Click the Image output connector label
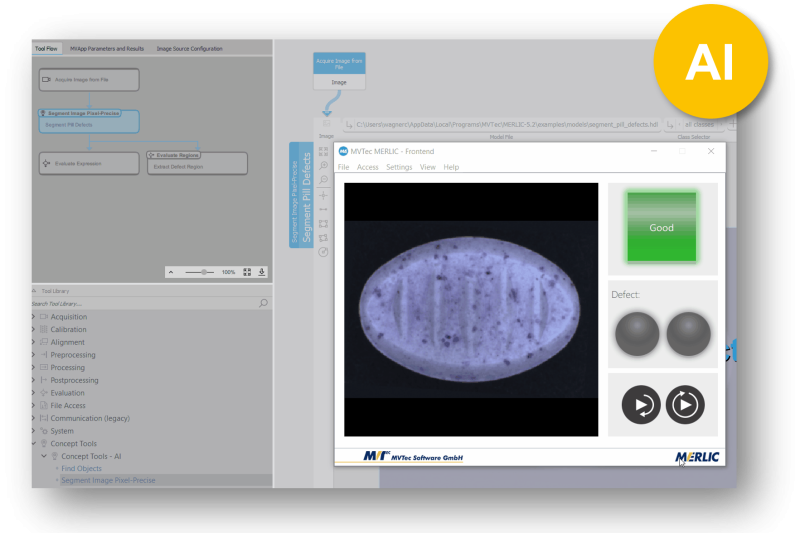 [x=339, y=82]
